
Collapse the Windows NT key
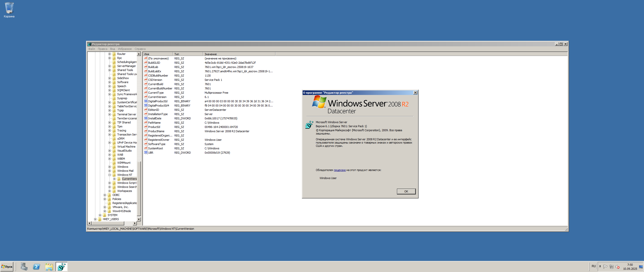pyautogui.click(x=109, y=175)
